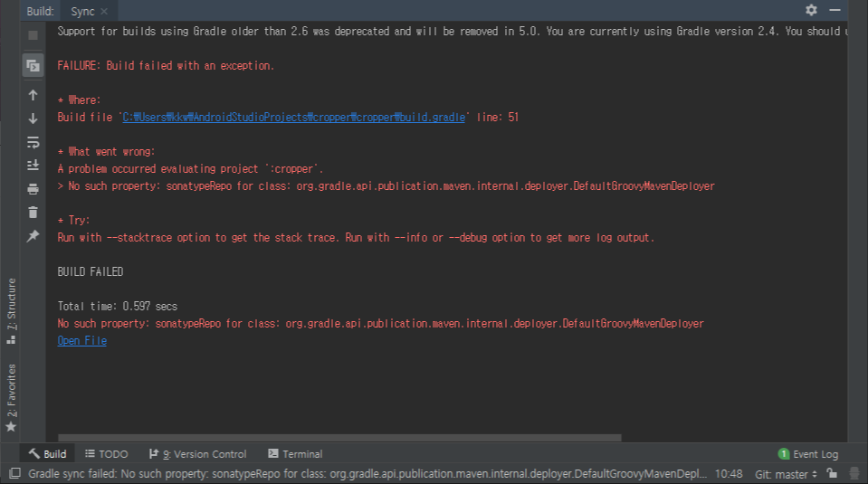This screenshot has height=484, width=868.
Task: Click the Gradle sync failed status message
Action: pos(367,473)
